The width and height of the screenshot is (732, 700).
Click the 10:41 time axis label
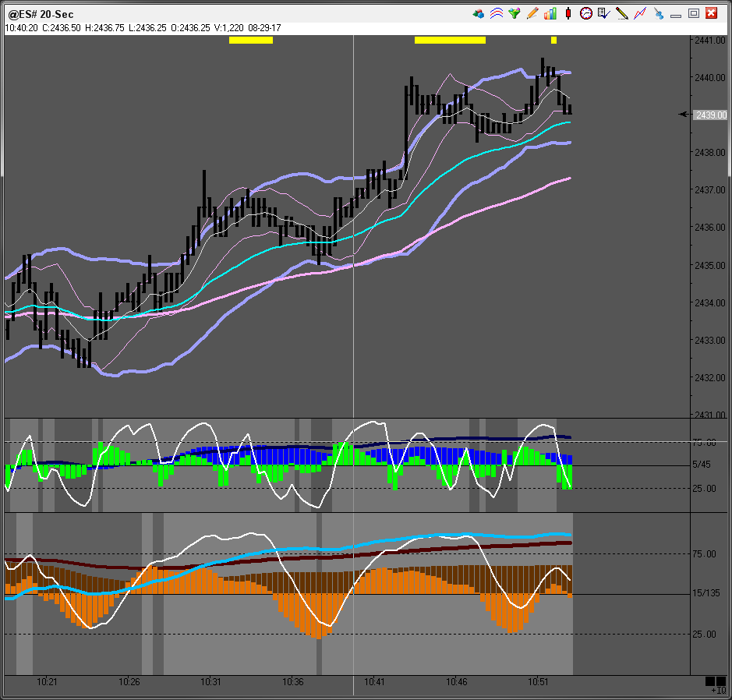(x=374, y=682)
